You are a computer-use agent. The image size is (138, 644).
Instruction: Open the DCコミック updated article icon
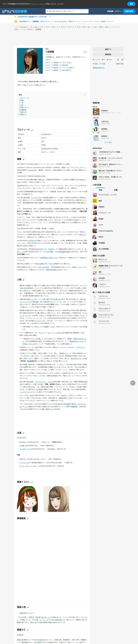click(x=95, y=260)
